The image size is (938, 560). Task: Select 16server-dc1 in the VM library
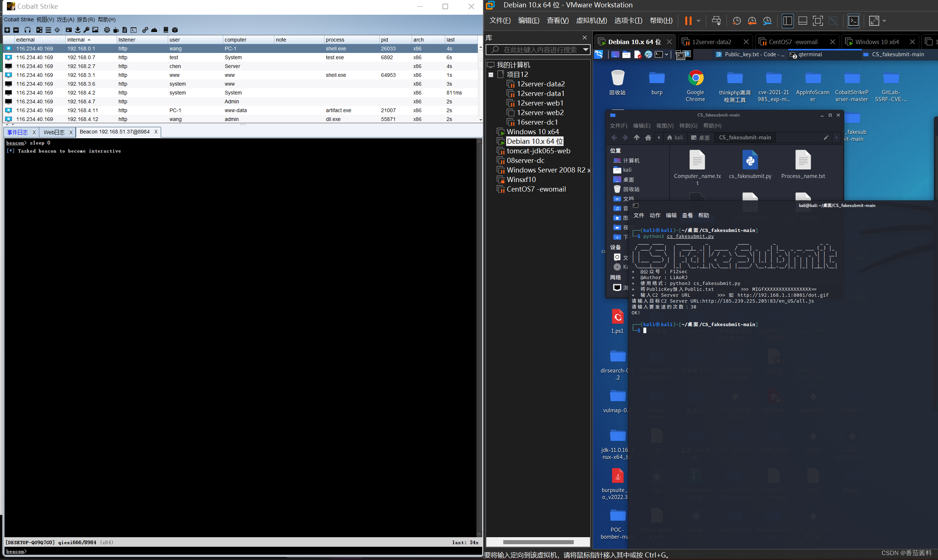[537, 122]
